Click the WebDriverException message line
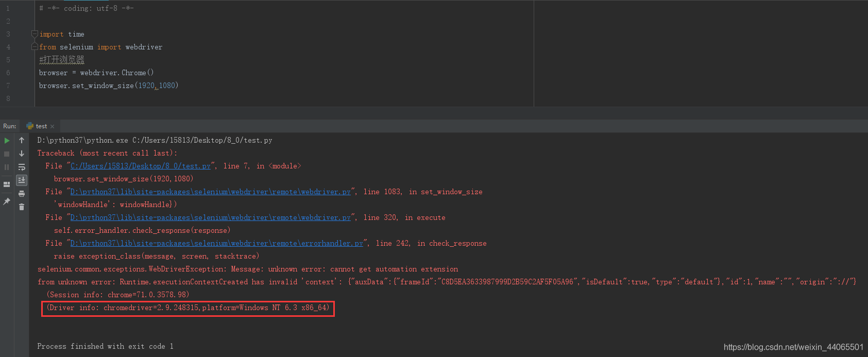The width and height of the screenshot is (868, 357). [x=248, y=269]
